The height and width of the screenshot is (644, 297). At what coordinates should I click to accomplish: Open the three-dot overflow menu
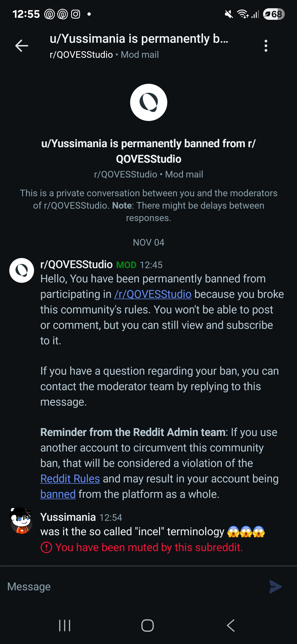(x=266, y=46)
